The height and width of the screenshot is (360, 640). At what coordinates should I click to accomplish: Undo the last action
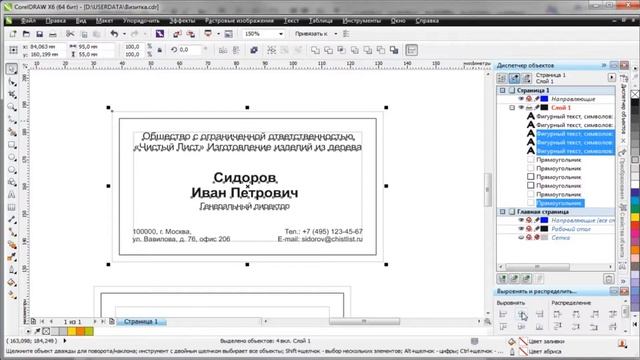[115, 34]
